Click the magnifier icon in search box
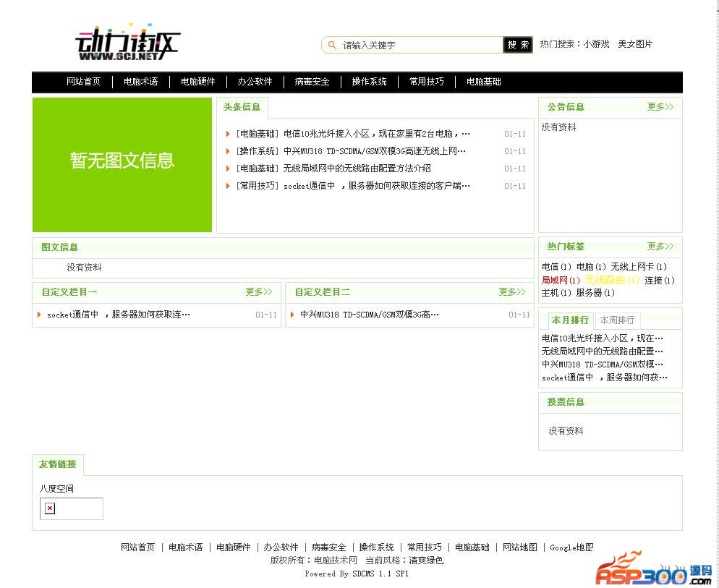 tap(333, 45)
